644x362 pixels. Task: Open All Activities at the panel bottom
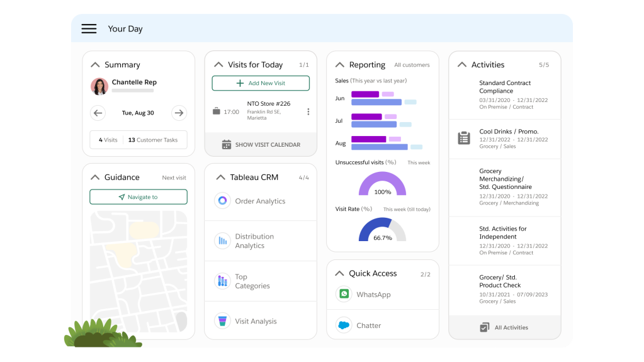(504, 327)
